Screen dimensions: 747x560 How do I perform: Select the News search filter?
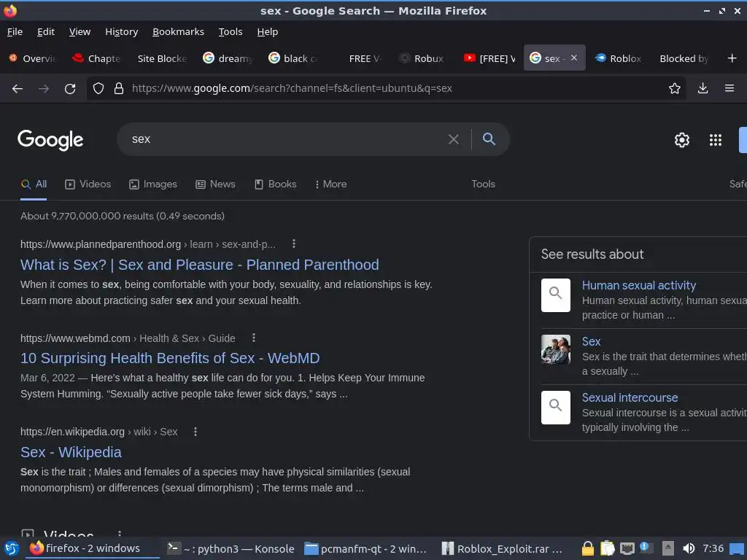215,184
